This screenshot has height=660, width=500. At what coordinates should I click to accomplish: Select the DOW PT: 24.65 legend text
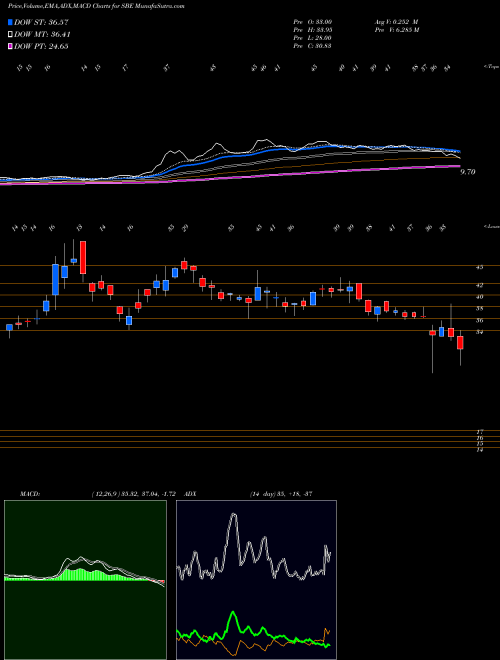click(41, 46)
